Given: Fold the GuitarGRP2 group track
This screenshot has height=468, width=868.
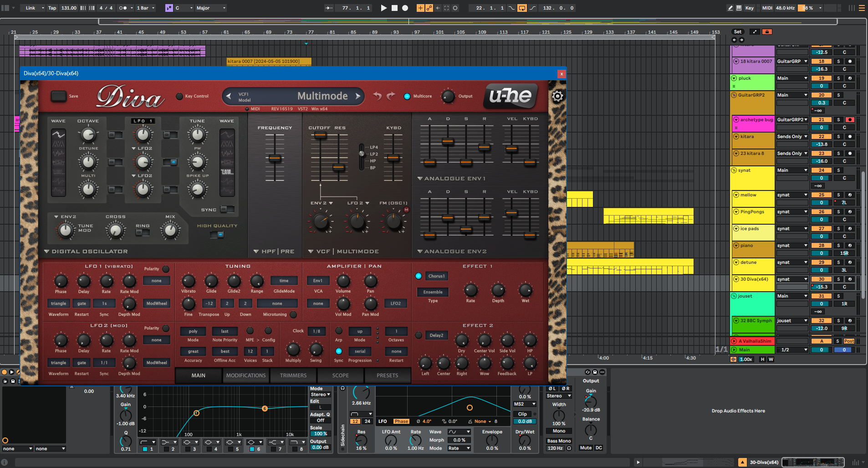Looking at the screenshot, I should point(734,95).
